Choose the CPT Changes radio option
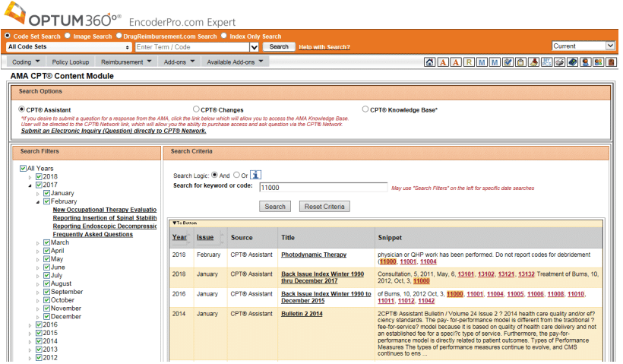Viewport: 623px width, 364px height. 196,109
